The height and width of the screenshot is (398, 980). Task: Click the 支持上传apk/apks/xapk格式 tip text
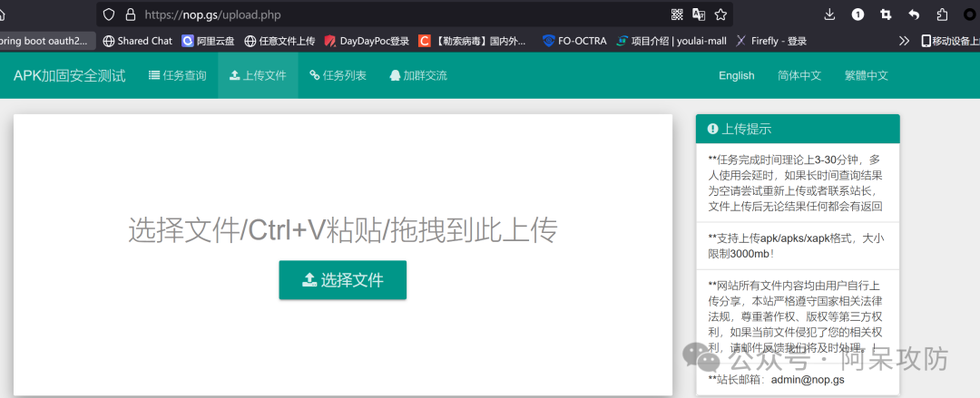796,247
